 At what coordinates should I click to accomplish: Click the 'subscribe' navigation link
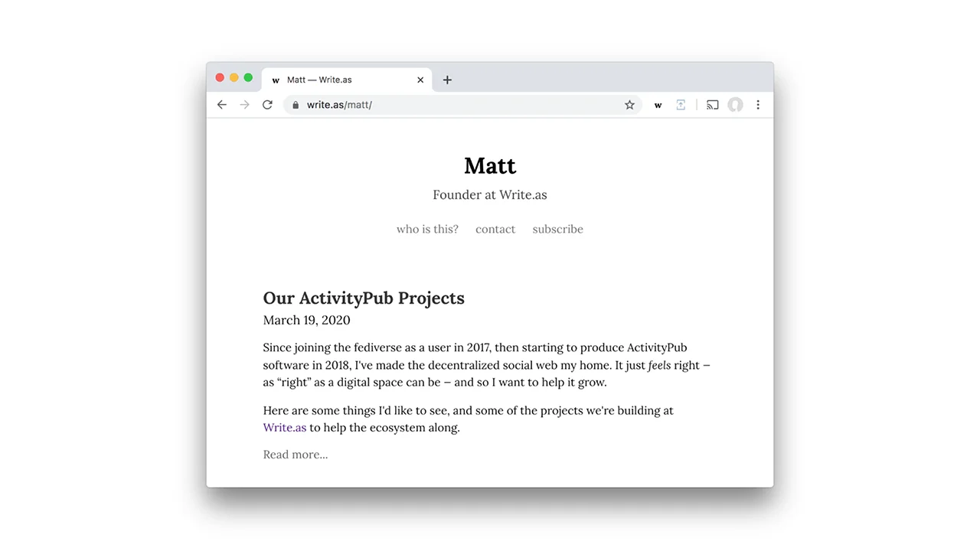557,229
